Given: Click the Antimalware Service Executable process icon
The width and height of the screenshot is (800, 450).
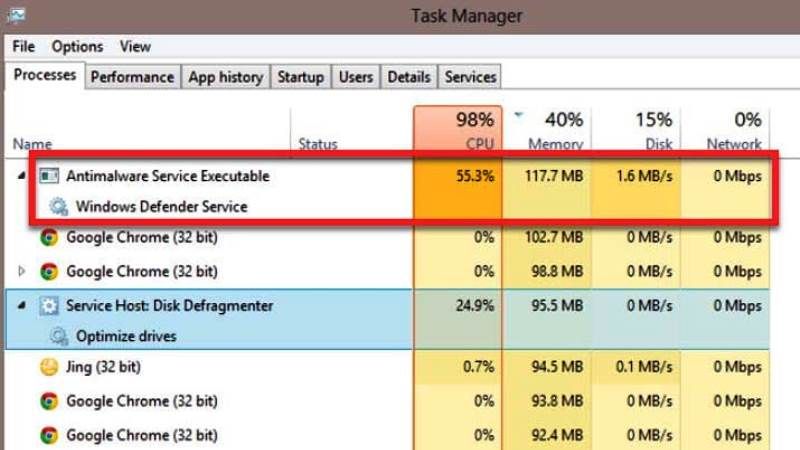Looking at the screenshot, I should coord(49,176).
